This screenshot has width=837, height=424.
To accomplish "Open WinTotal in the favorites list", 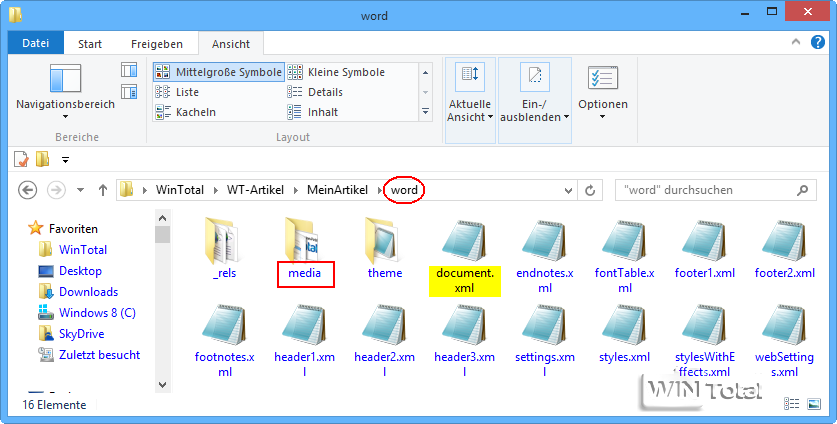I will tap(73, 250).
